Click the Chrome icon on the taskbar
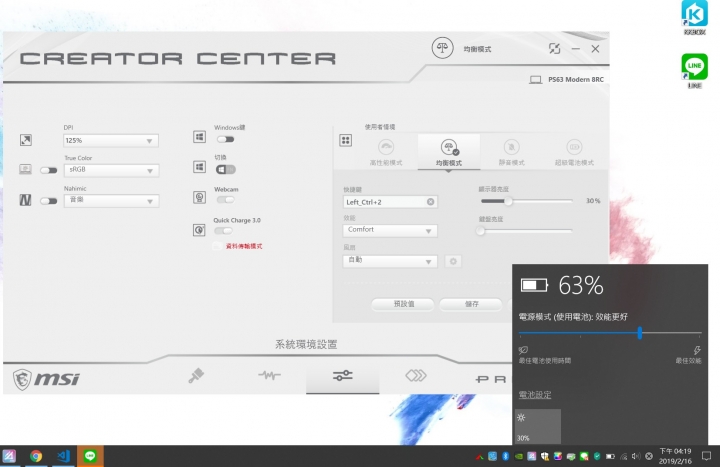This screenshot has width=720, height=467. click(36, 456)
